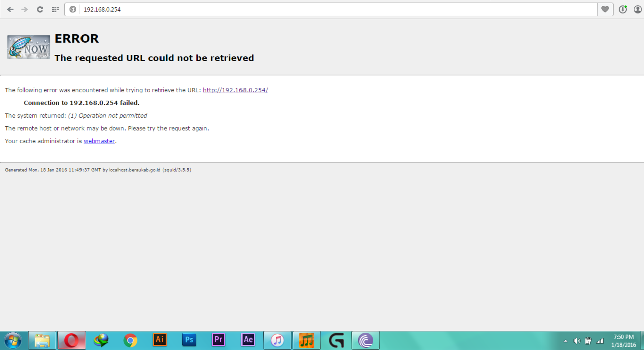Open the Windows Start menu
The height and width of the screenshot is (350, 644).
(x=13, y=340)
